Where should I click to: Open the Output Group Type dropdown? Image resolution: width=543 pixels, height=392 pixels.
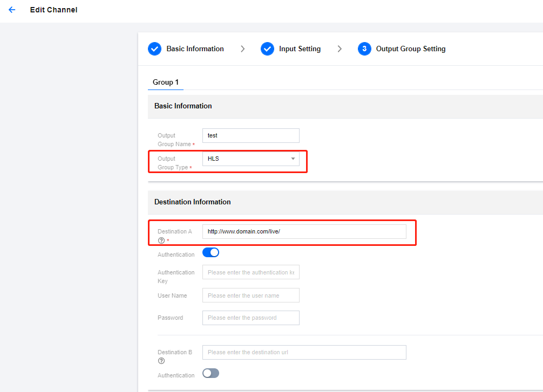pyautogui.click(x=250, y=159)
